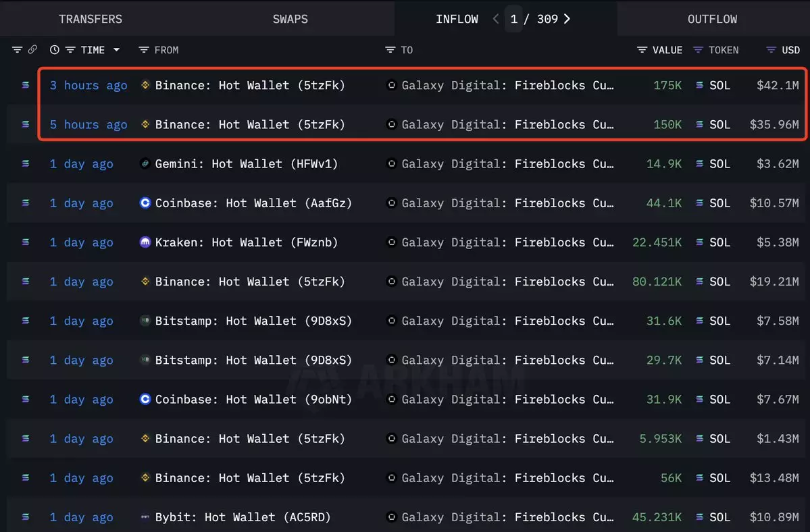Open Solana transaction icon for 3 hours ago row
This screenshot has height=532, width=810.
pos(25,85)
